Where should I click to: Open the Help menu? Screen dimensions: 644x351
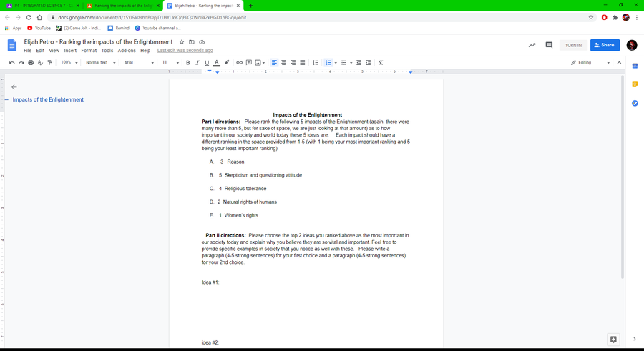145,51
